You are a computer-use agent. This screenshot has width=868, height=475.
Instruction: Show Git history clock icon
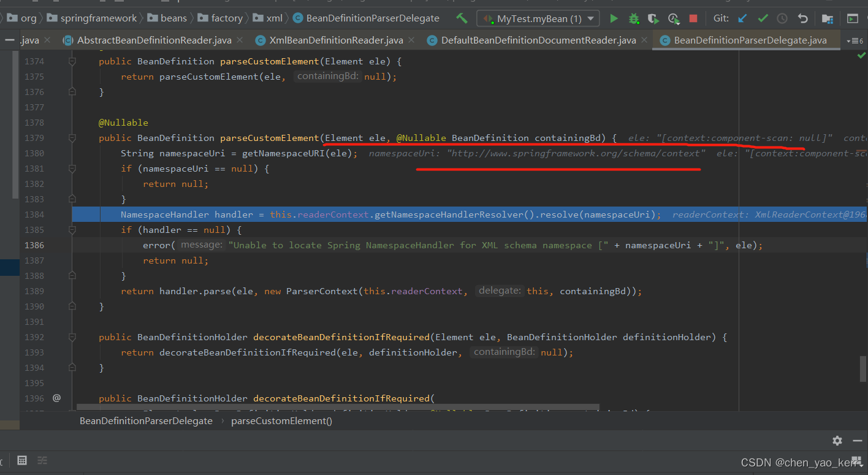(782, 18)
